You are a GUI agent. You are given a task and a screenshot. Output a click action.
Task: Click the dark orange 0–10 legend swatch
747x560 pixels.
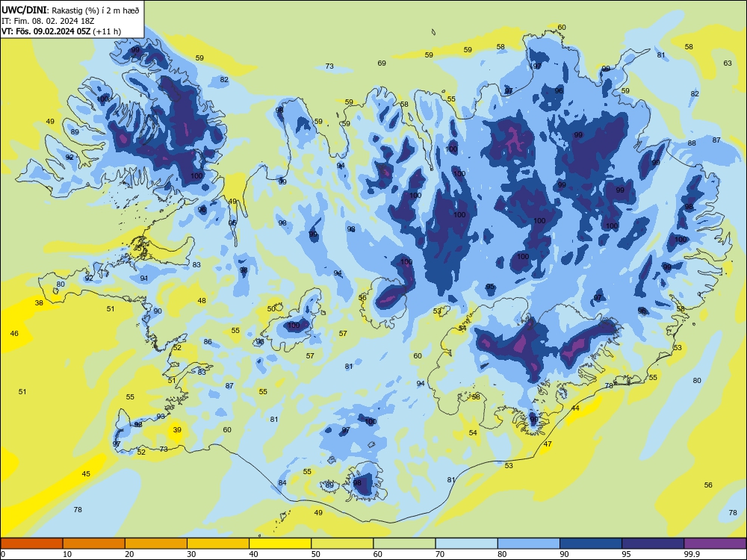[x=32, y=544]
